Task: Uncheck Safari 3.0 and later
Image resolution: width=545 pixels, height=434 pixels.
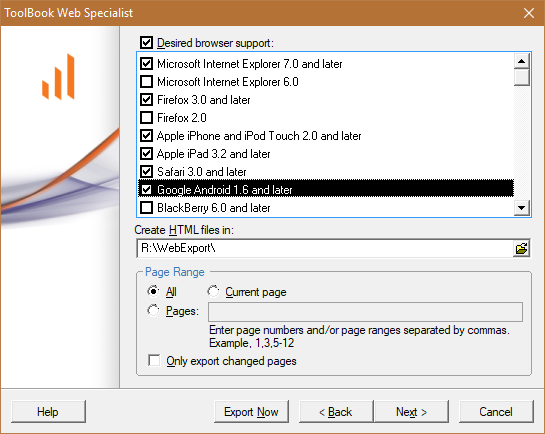Action: [x=146, y=172]
